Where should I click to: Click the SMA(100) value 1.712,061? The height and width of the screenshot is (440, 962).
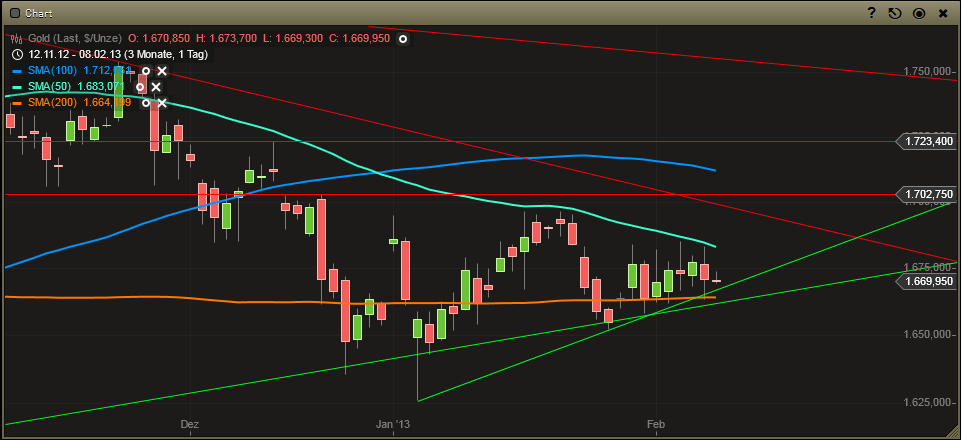tap(107, 71)
